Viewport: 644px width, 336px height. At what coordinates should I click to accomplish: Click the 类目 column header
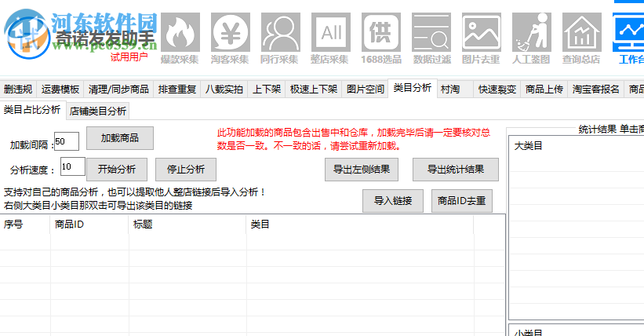pos(360,225)
